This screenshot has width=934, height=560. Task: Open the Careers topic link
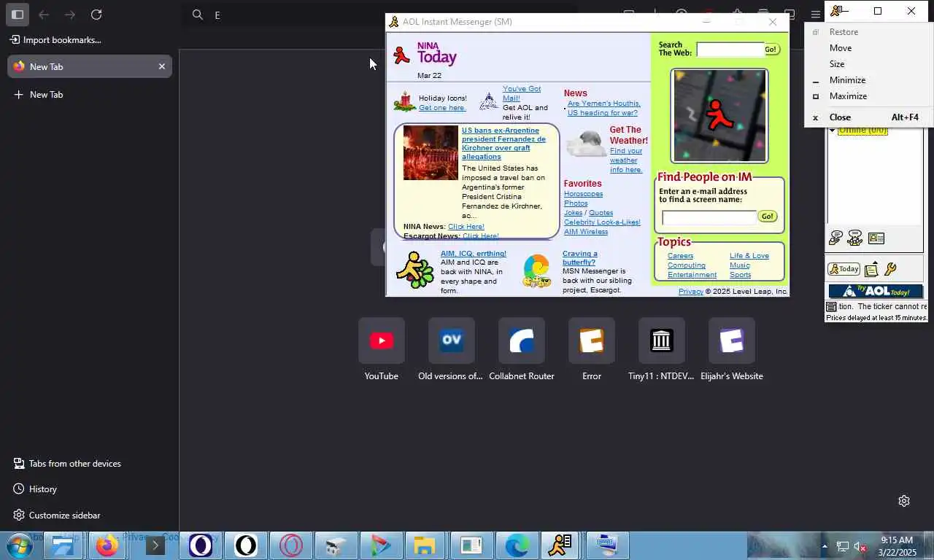pos(680,256)
